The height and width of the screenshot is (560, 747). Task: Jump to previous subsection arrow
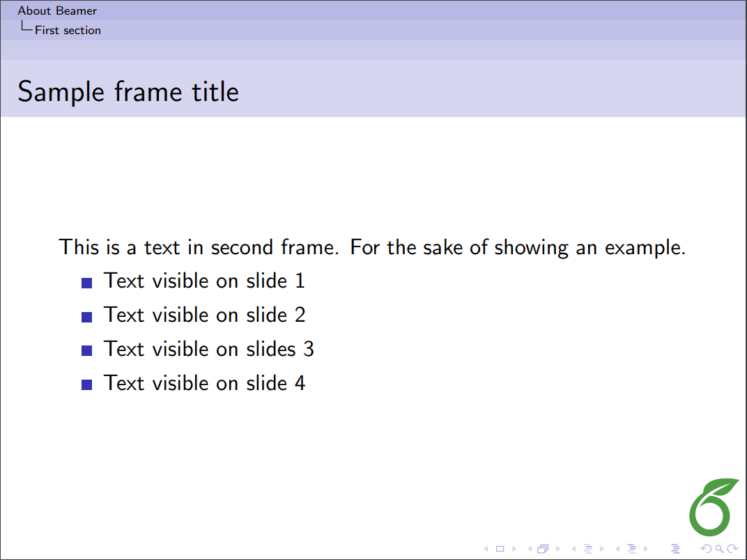click(573, 549)
